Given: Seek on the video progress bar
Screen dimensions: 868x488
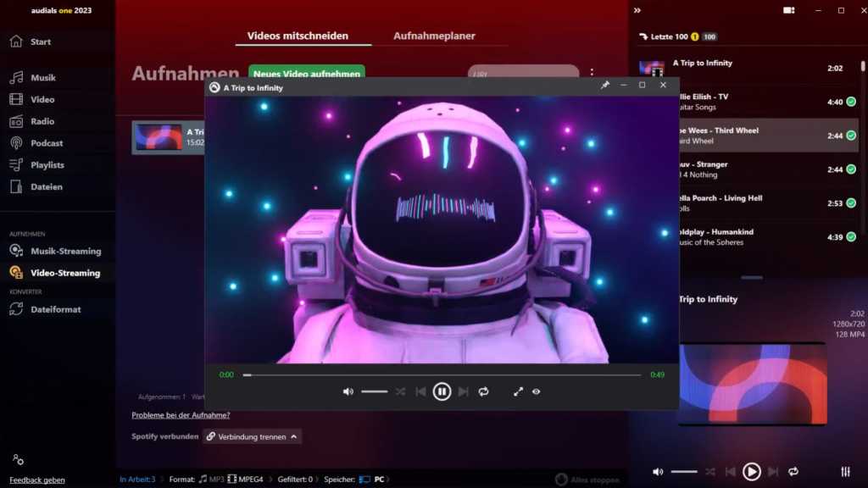Looking at the screenshot, I should (442, 375).
